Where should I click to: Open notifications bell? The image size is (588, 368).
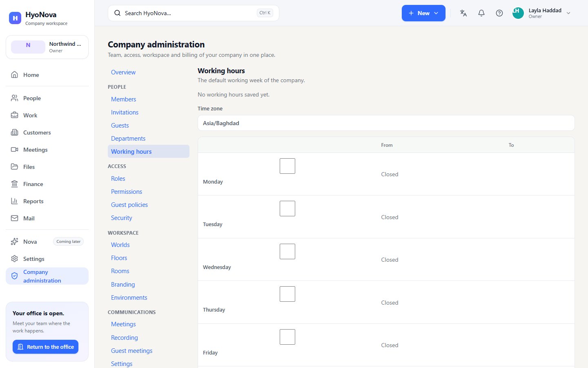pyautogui.click(x=481, y=13)
